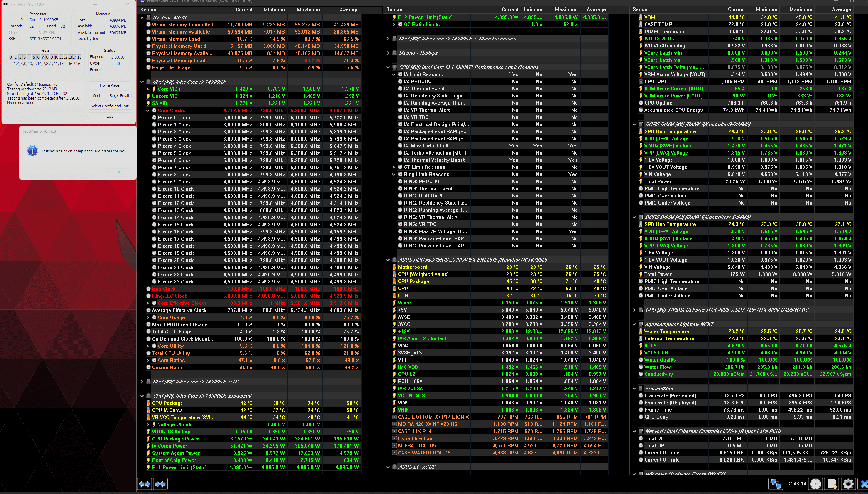Click the fan icon beside MO-RA DUAL D5
Screen dimensions: 868x494
tap(395, 445)
